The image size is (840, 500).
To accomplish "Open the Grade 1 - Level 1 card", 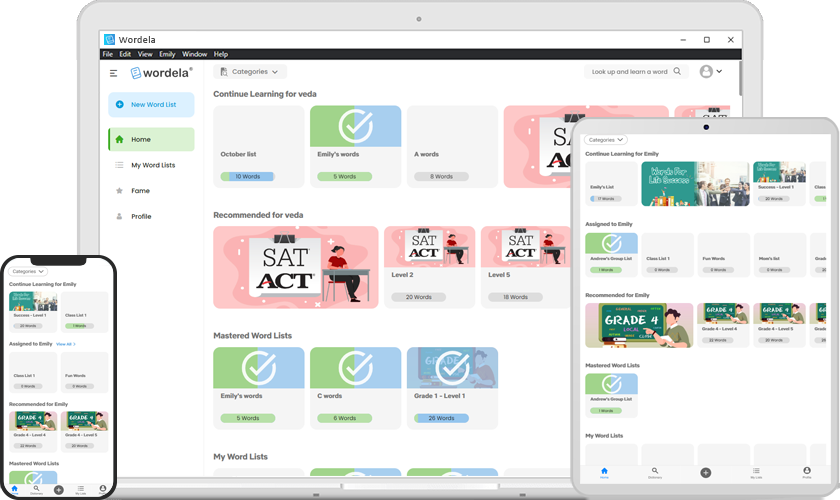I will (x=452, y=388).
